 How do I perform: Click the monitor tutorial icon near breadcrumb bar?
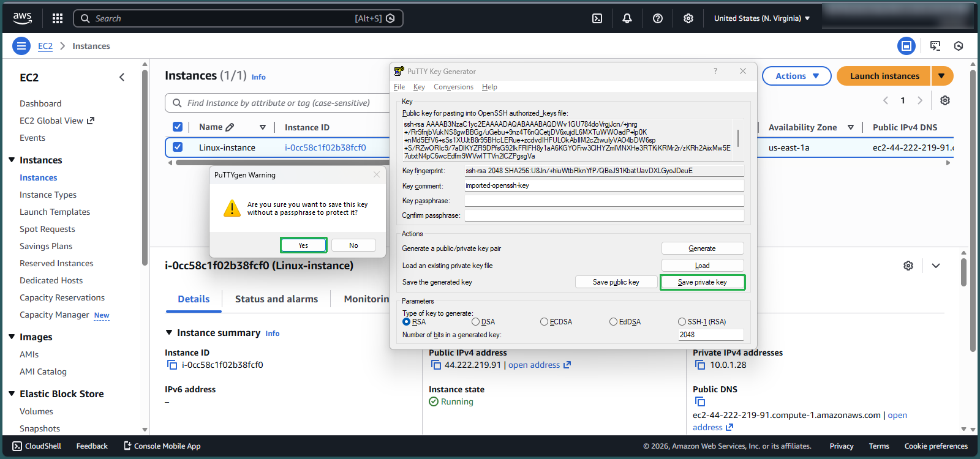pos(935,46)
